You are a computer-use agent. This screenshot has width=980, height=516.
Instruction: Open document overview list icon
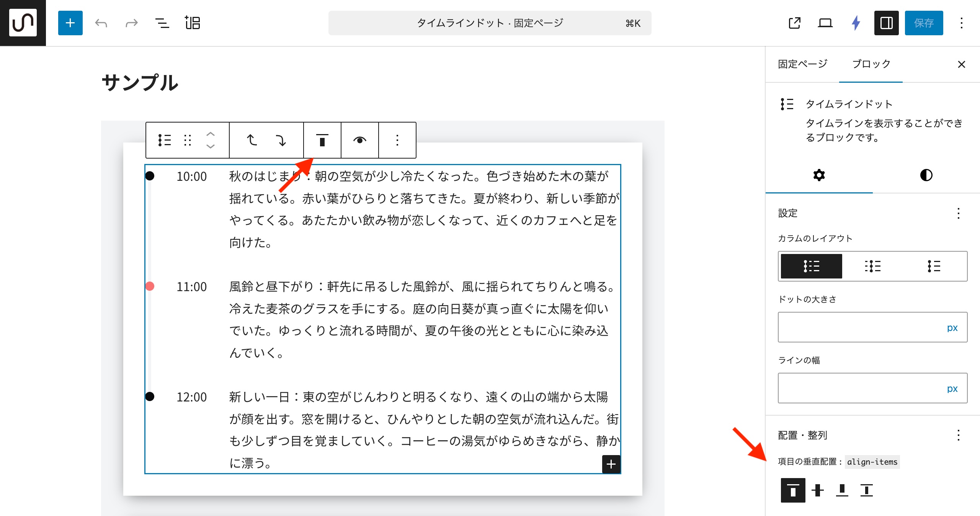pos(162,23)
